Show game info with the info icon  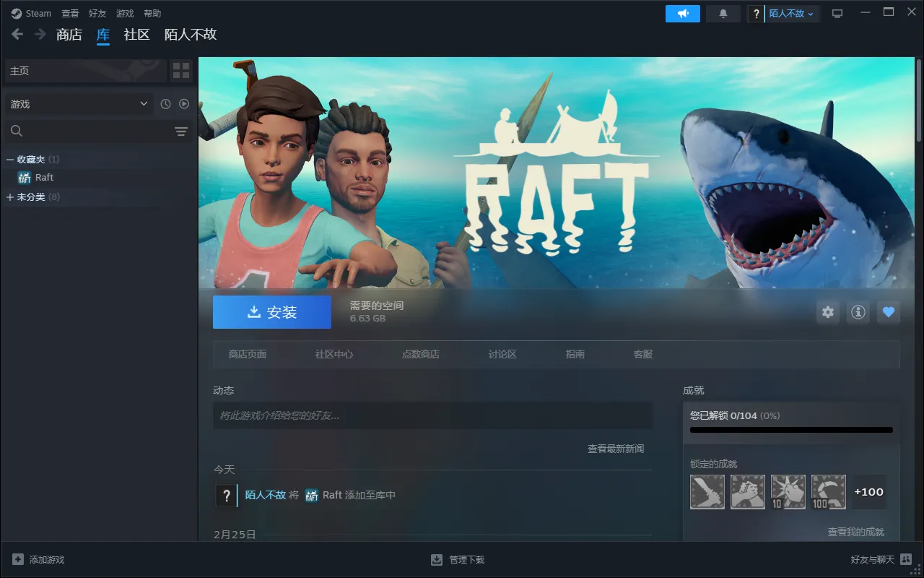click(x=858, y=312)
